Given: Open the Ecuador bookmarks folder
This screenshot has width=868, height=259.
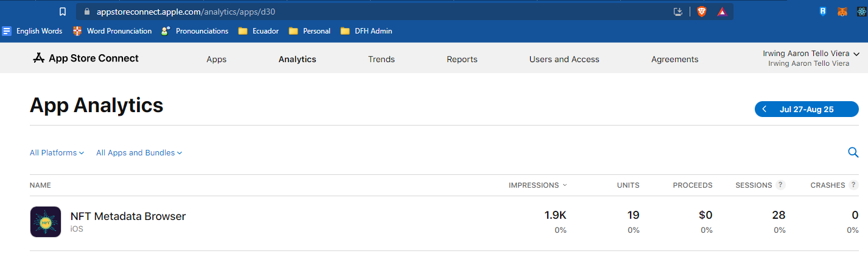Looking at the screenshot, I should (x=259, y=30).
